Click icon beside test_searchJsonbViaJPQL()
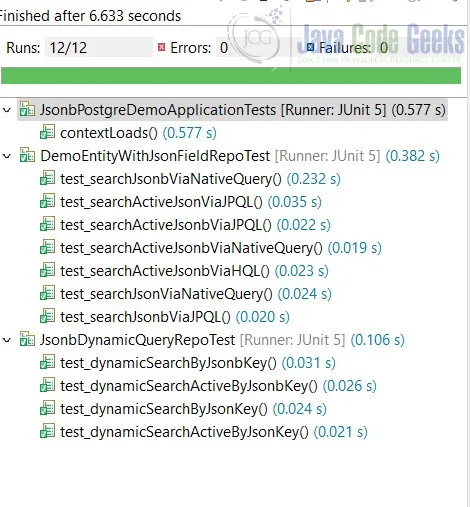 pos(47,316)
